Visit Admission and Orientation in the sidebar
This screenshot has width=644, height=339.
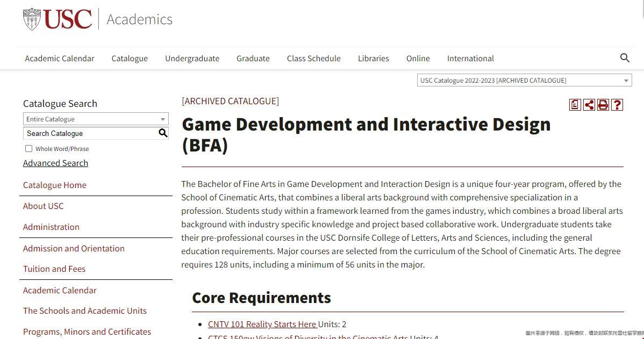click(74, 248)
